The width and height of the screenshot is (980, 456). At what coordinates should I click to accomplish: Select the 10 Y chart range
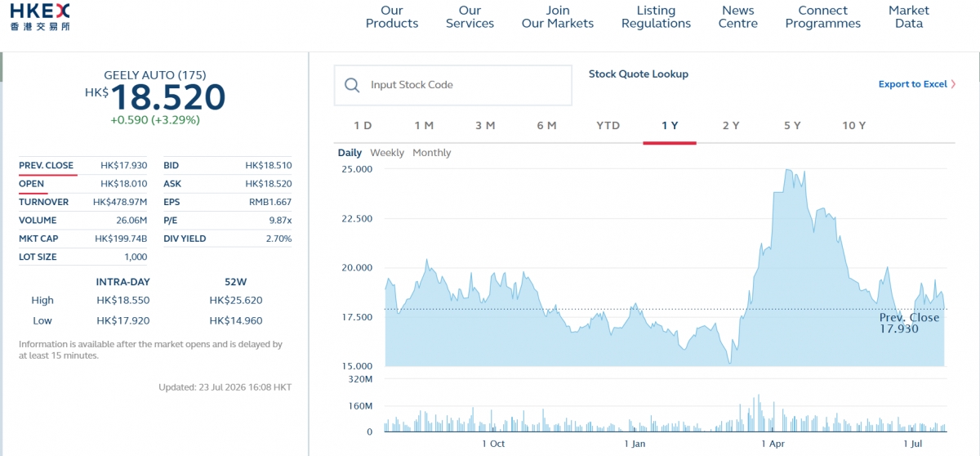pyautogui.click(x=854, y=125)
